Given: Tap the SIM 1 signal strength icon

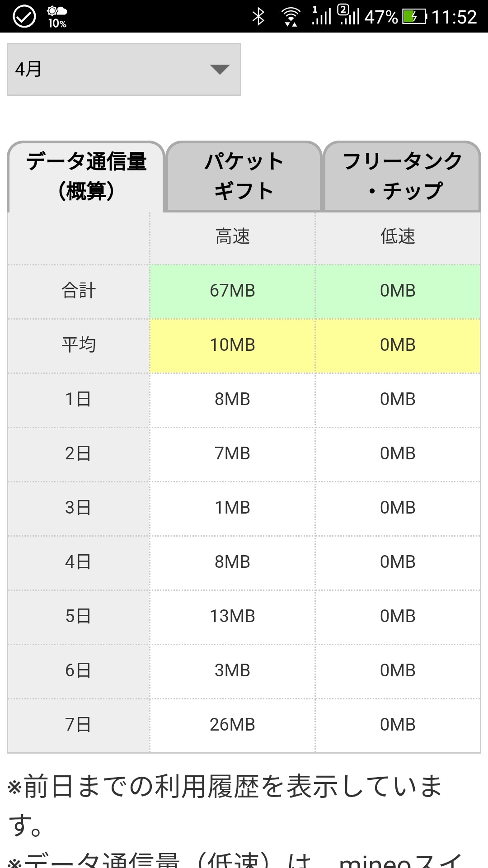Looking at the screenshot, I should point(321,16).
